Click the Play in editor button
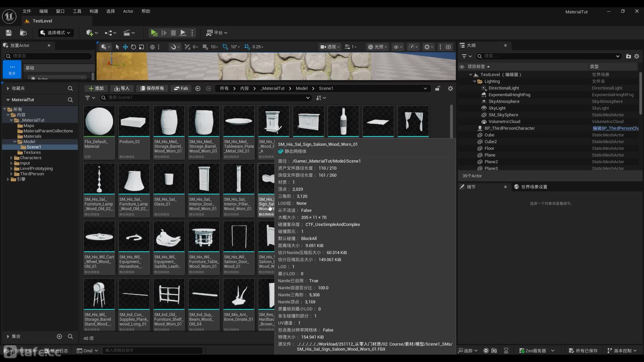Image resolution: width=644 pixels, height=362 pixels. coord(154,33)
